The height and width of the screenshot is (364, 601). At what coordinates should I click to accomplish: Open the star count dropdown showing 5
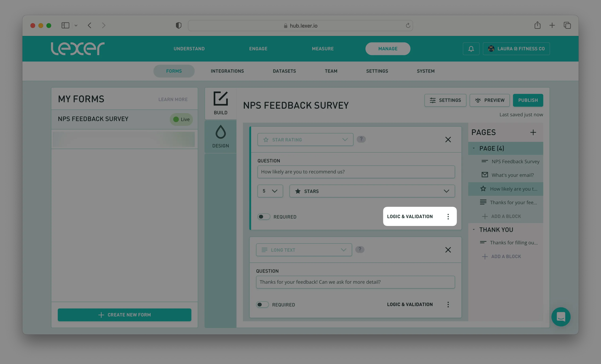pyautogui.click(x=270, y=191)
